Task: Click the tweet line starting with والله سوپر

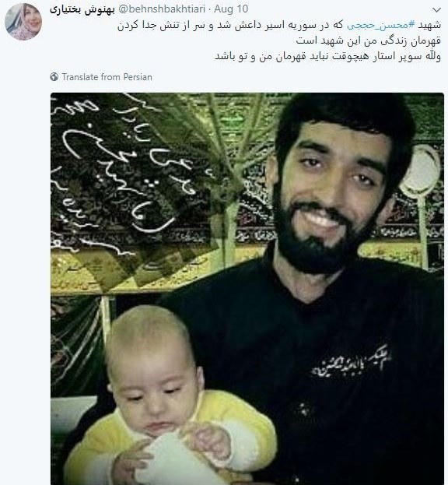Action: pos(327,57)
